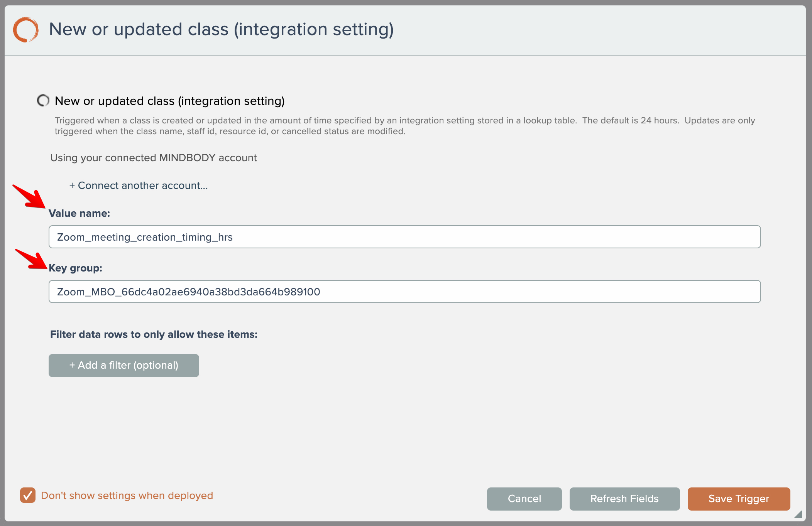Tick the 'Don't show settings when deployed' checkbox
The image size is (812, 526).
tap(28, 495)
